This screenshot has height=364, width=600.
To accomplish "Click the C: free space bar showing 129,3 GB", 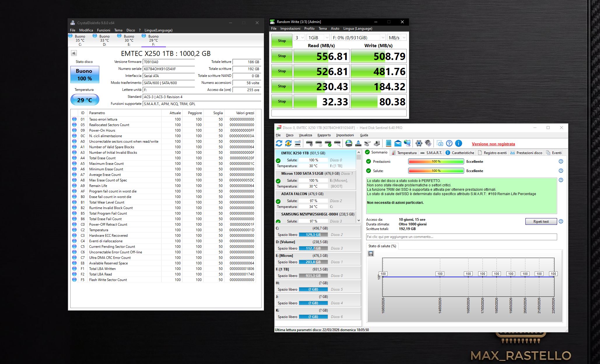I will (x=313, y=235).
